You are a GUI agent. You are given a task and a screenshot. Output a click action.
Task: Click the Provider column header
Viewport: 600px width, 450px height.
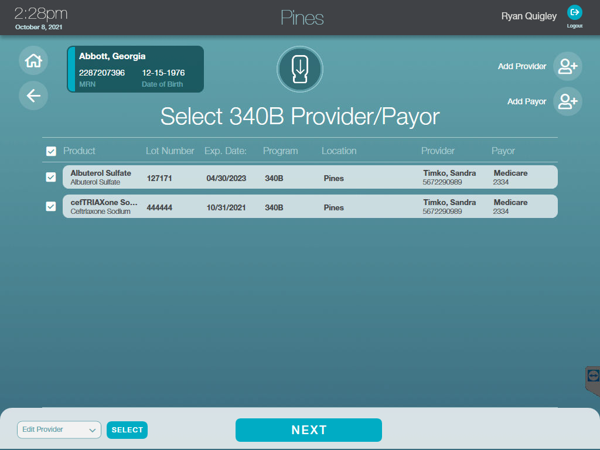point(438,151)
